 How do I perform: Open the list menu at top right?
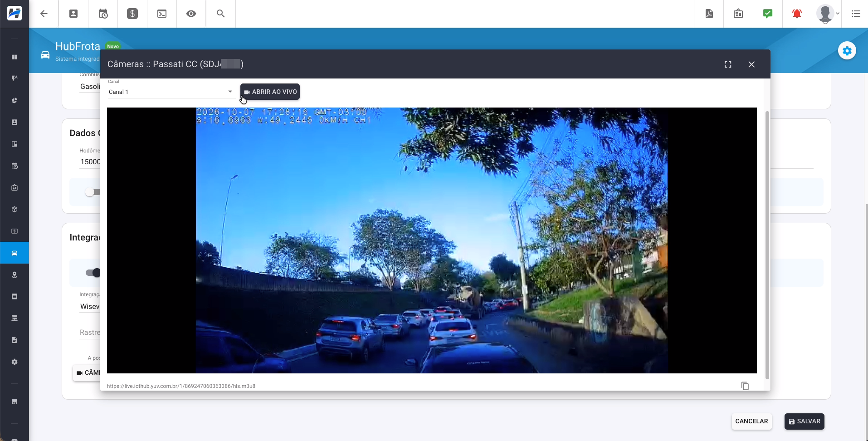pos(856,14)
